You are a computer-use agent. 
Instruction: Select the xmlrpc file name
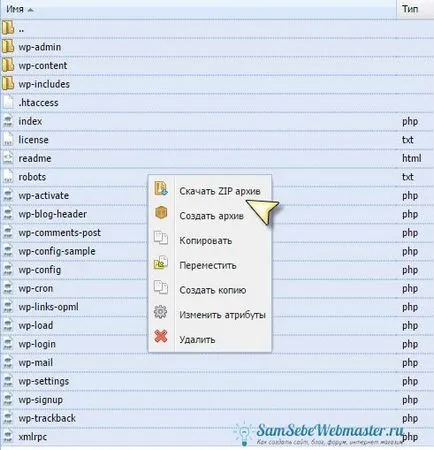[33, 437]
